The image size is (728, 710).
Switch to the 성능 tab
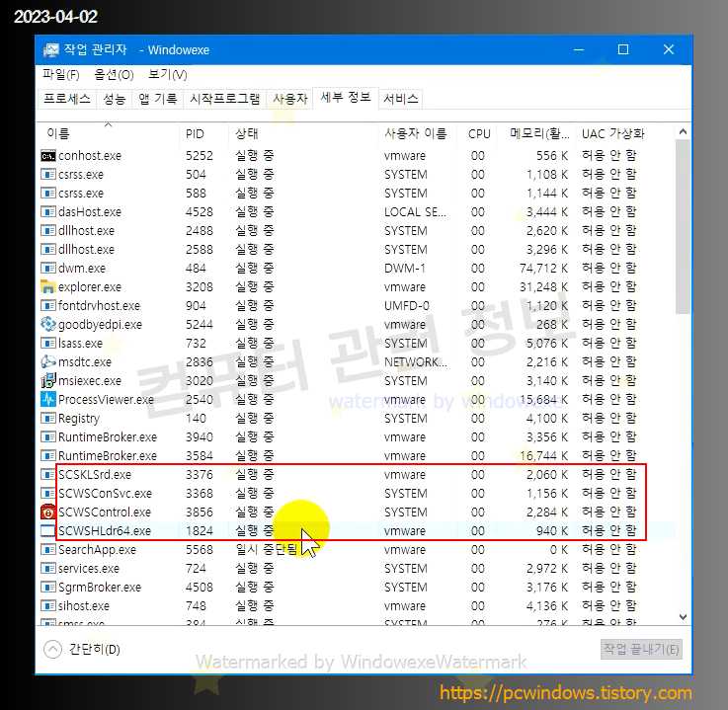click(115, 99)
